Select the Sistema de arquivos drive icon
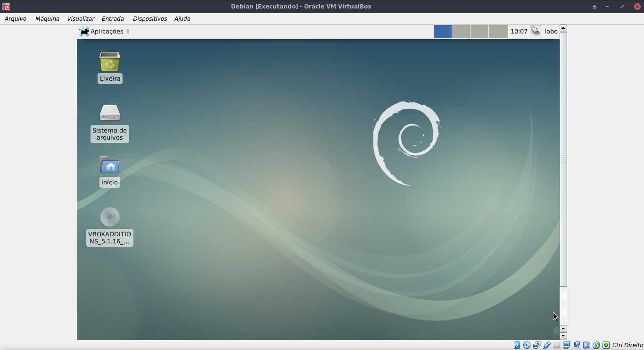The height and width of the screenshot is (350, 644). pyautogui.click(x=110, y=113)
